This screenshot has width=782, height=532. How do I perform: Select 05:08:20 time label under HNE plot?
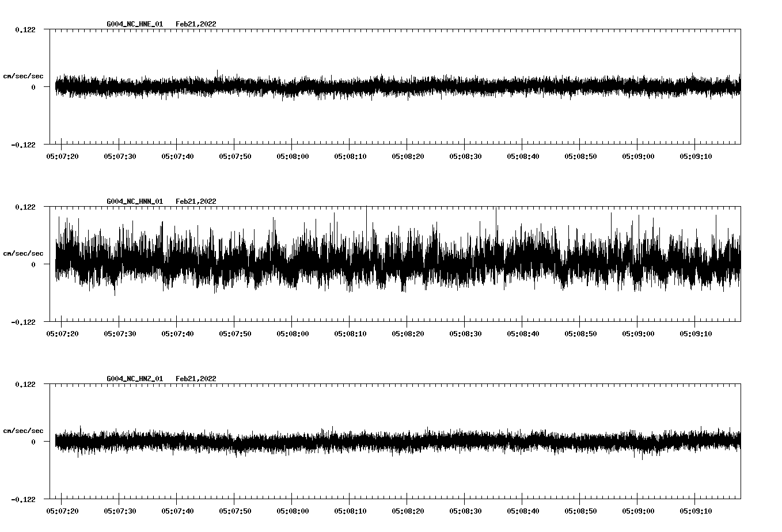click(408, 156)
